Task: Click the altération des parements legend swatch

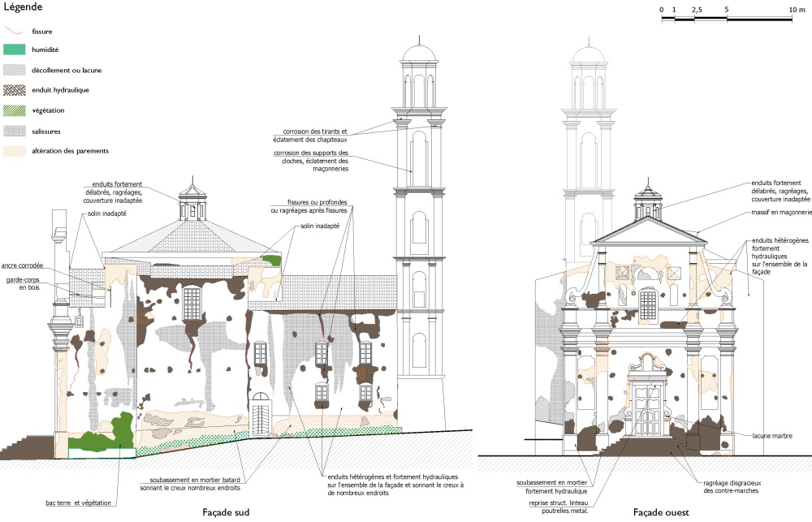Action: [x=15, y=150]
